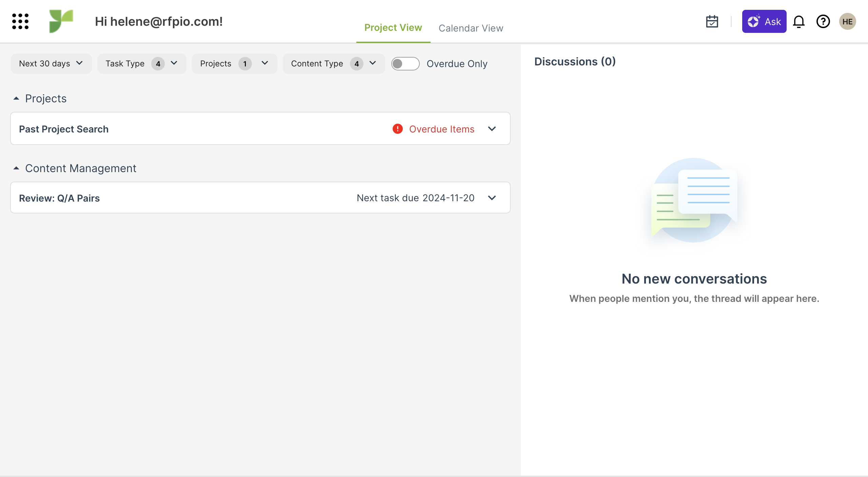This screenshot has width=868, height=477.
Task: Toggle the Overdue Only switch
Action: 405,64
